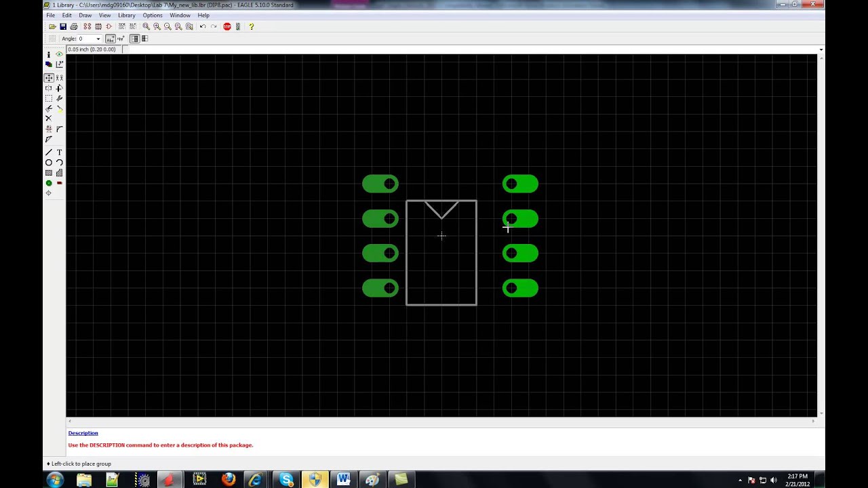Print the current package drawing
This screenshot has height=488, width=868.
pyautogui.click(x=74, y=26)
